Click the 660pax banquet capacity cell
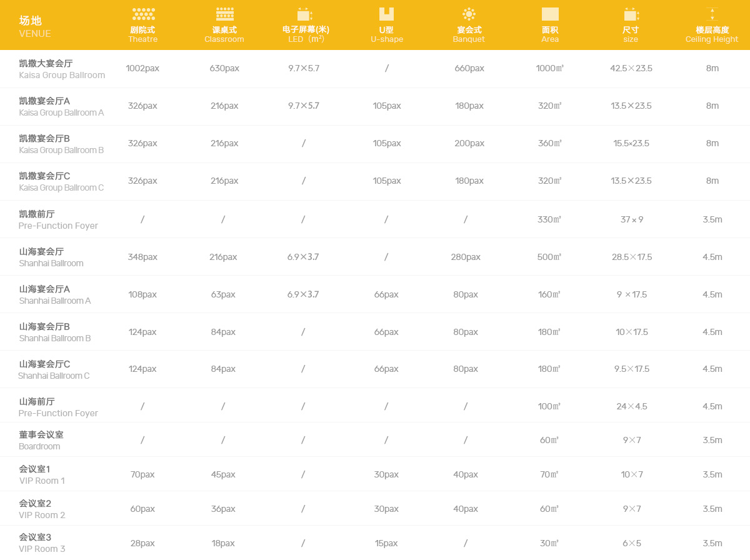The image size is (750, 560). point(469,68)
